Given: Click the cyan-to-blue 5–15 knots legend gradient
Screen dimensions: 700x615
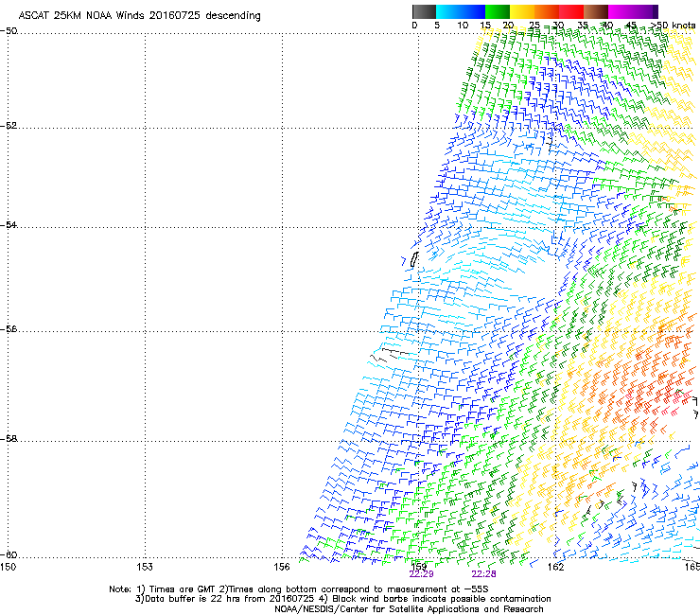Looking at the screenshot, I should pyautogui.click(x=461, y=11).
